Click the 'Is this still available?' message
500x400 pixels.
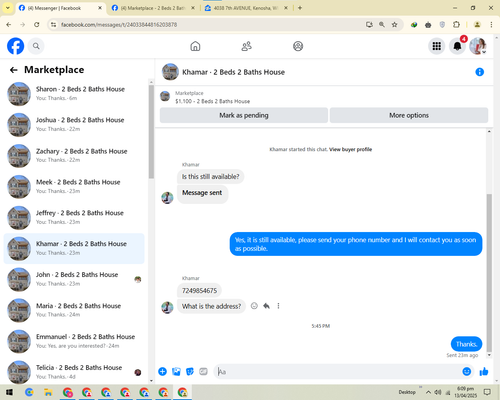tap(210, 177)
